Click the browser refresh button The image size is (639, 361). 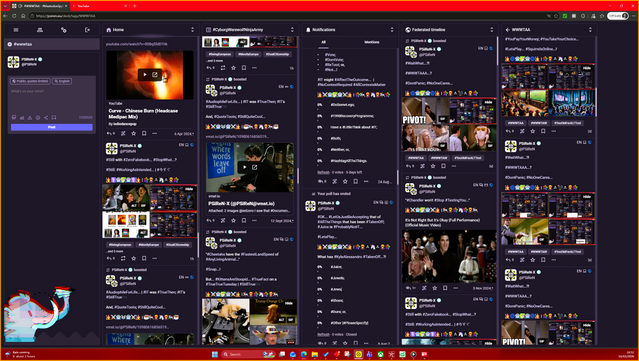[x=14, y=16]
